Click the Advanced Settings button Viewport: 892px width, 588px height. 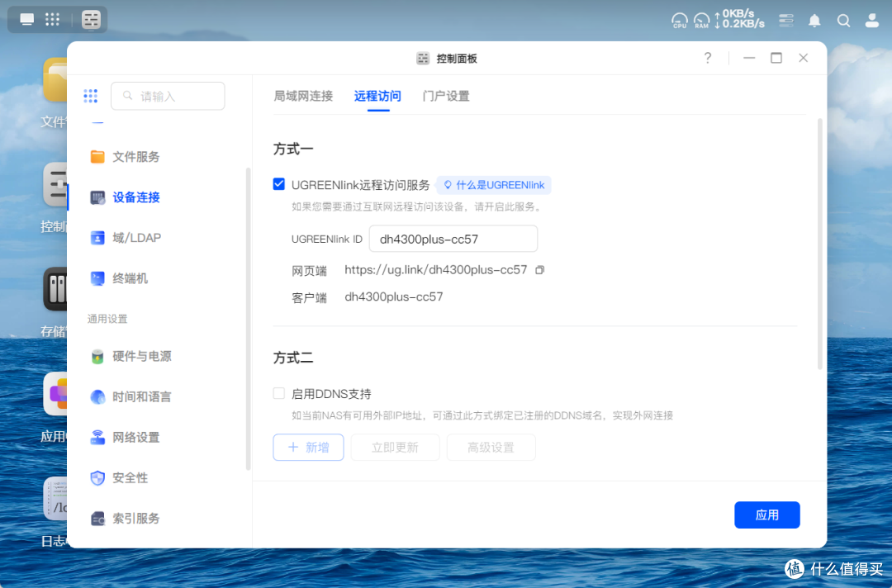491,447
